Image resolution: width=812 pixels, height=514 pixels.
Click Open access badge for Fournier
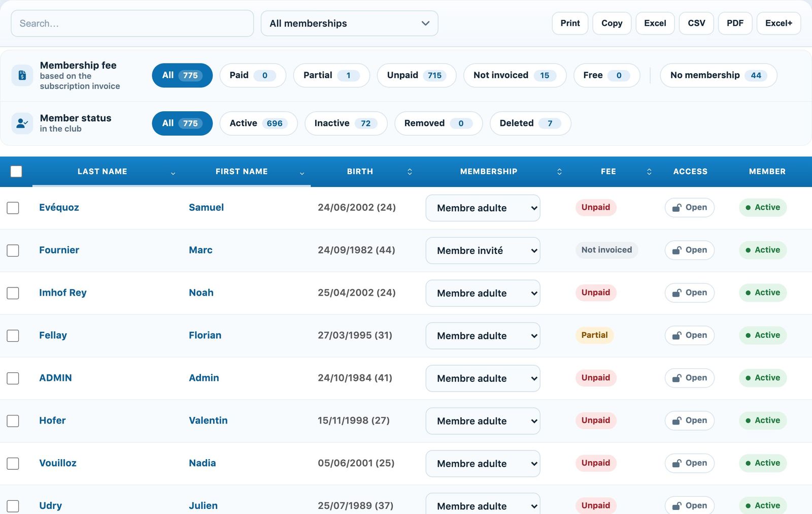point(690,250)
